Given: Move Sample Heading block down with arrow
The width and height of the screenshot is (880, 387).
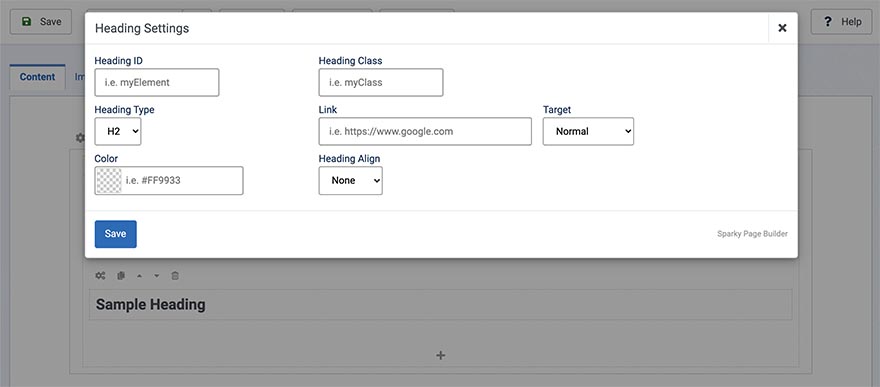Looking at the screenshot, I should click(157, 275).
